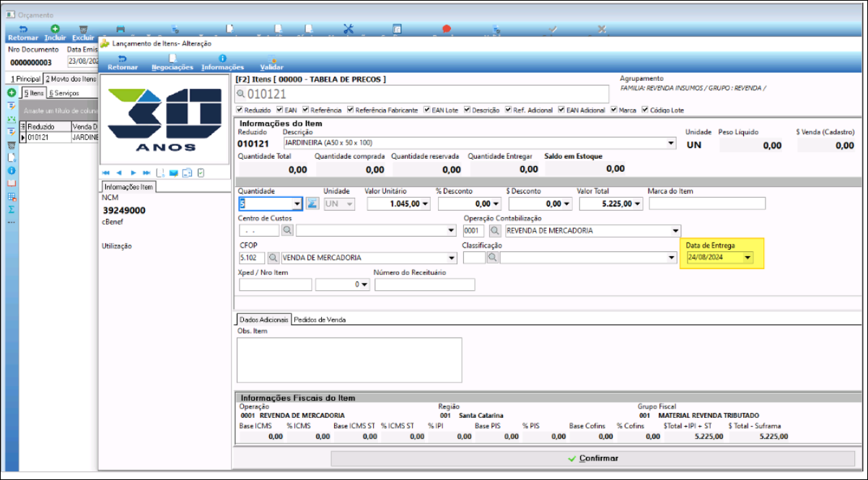Go to previous image under the logo
Screen dimensions: 868x480
(119, 173)
